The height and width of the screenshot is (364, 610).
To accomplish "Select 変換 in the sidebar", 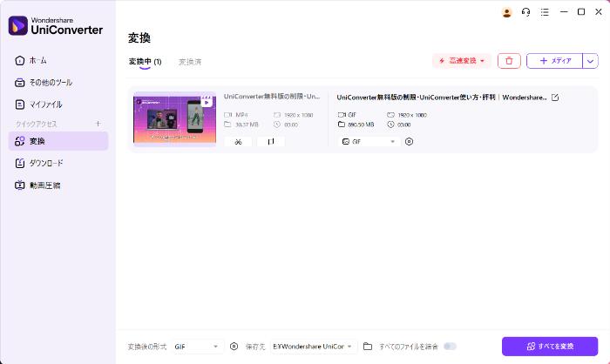I will tap(58, 141).
